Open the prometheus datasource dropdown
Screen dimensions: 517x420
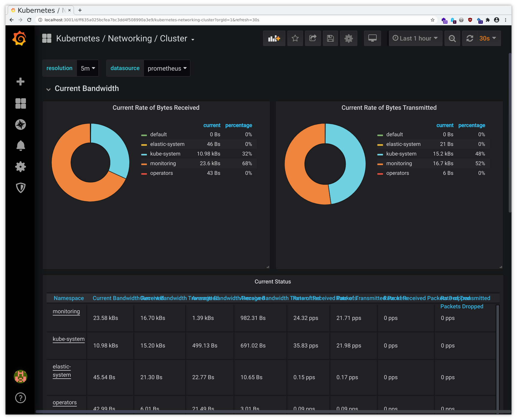pos(167,68)
